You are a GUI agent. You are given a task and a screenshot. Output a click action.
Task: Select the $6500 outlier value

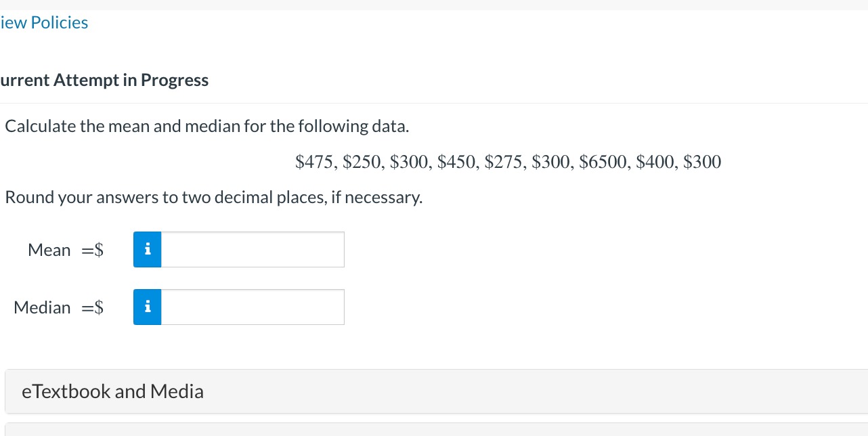603,162
